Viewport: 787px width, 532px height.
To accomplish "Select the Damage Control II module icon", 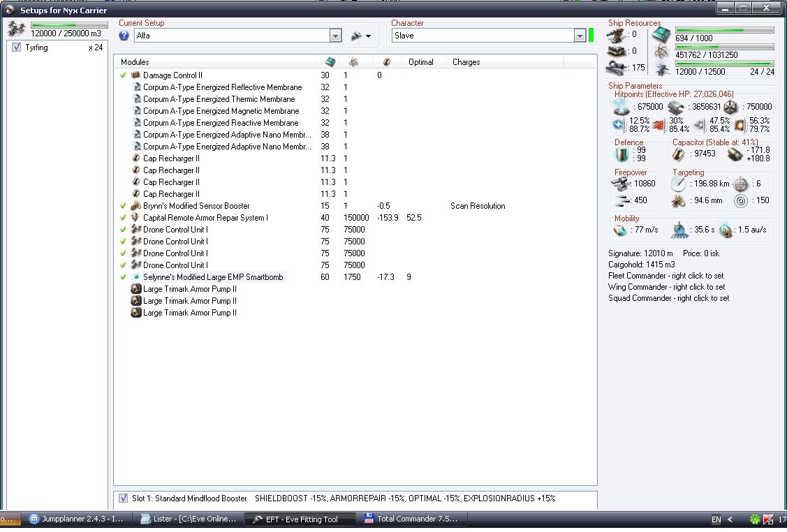I will 135,75.
